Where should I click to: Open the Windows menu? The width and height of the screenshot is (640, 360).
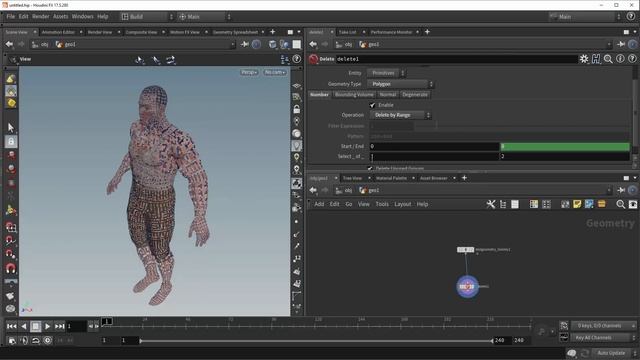click(82, 17)
